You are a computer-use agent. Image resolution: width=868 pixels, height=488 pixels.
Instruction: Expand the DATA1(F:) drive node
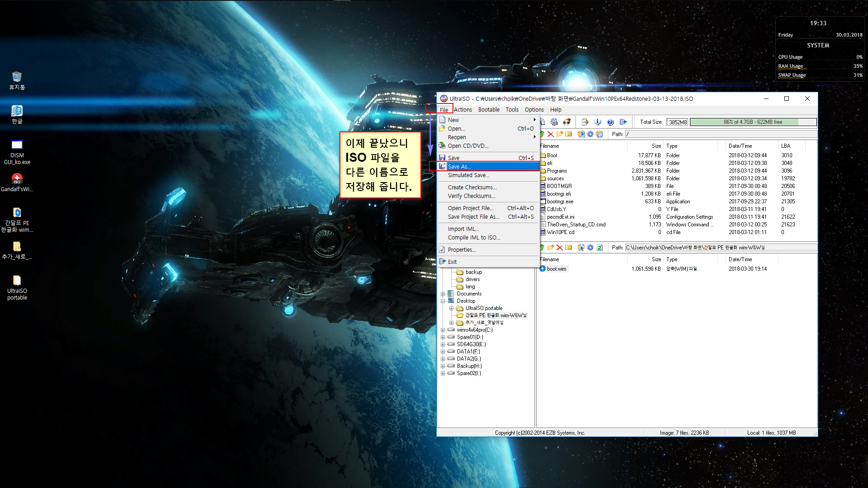(x=443, y=352)
